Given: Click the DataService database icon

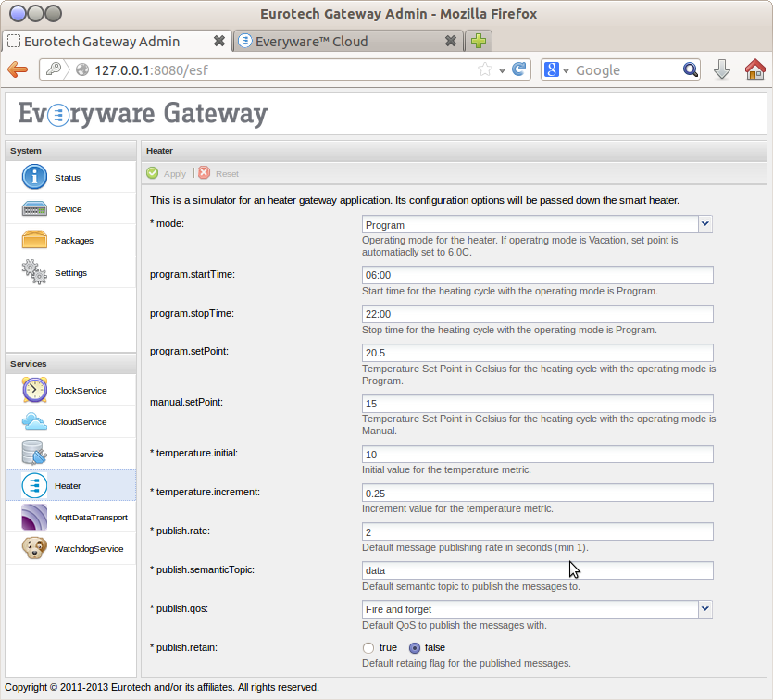Looking at the screenshot, I should (x=34, y=453).
